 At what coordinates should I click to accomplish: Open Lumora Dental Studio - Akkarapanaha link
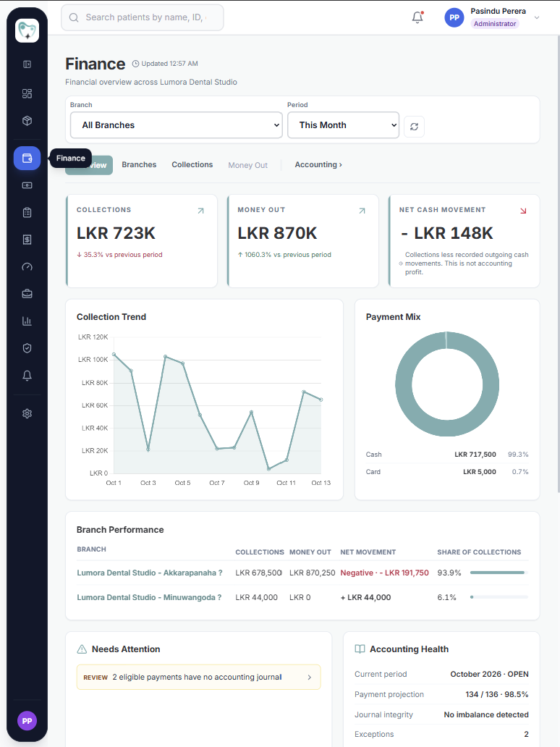pyautogui.click(x=150, y=573)
